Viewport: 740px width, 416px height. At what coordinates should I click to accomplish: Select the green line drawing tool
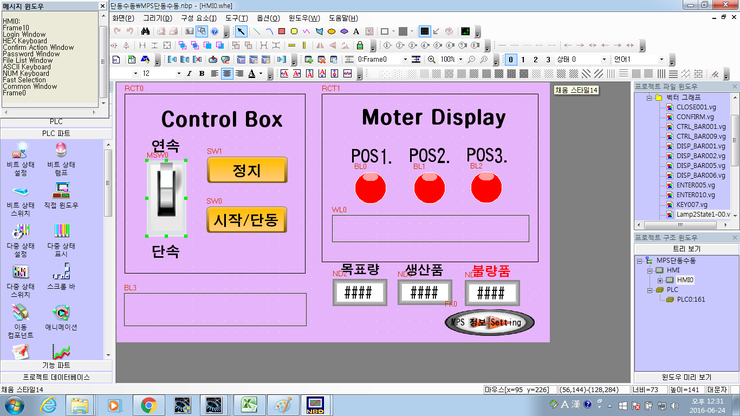point(256,32)
